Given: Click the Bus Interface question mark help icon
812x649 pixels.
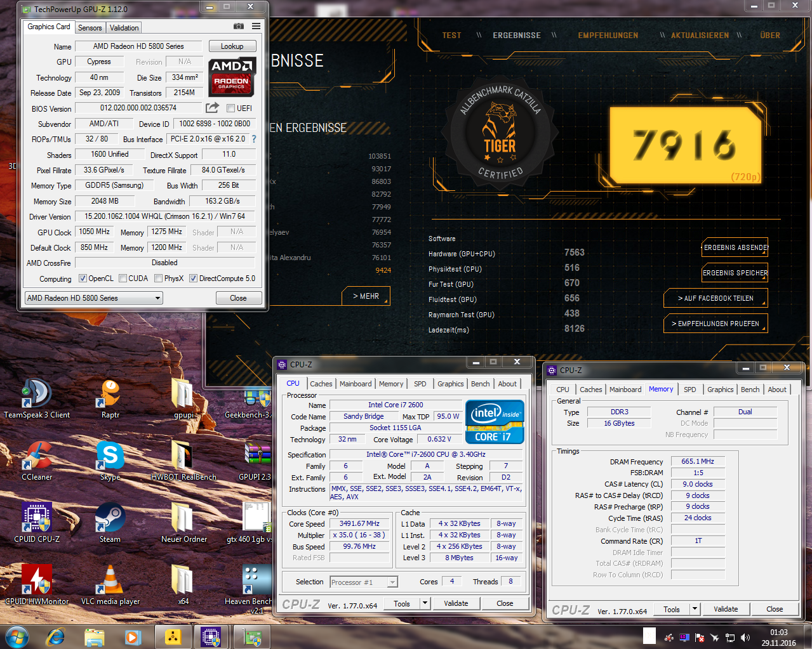Looking at the screenshot, I should pyautogui.click(x=254, y=139).
